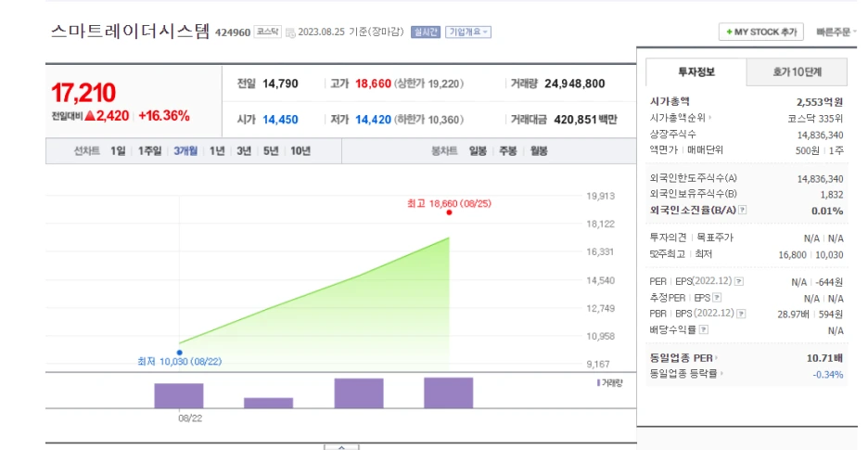Click the 상한가 19,220 text
This screenshot has width=868, height=450.
click(x=429, y=84)
